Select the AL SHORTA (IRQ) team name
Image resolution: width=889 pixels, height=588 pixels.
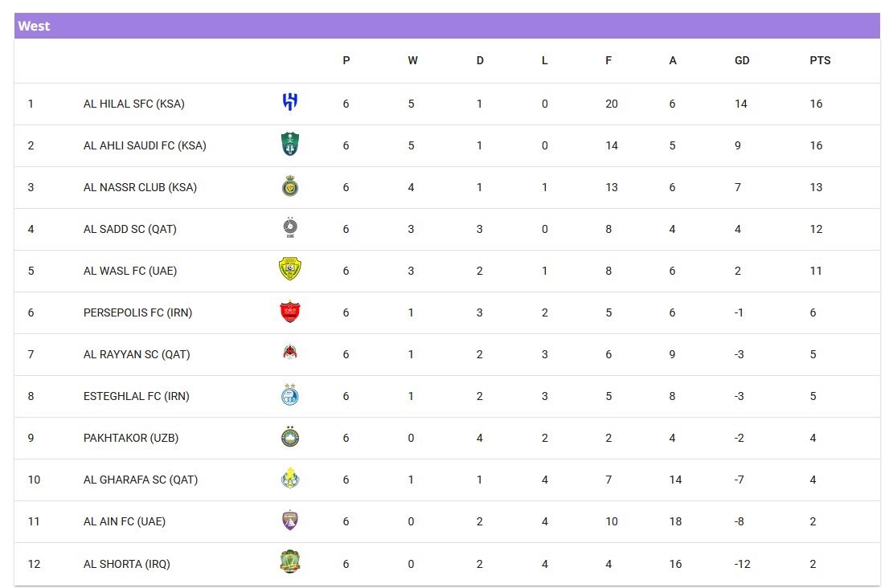[x=126, y=564]
